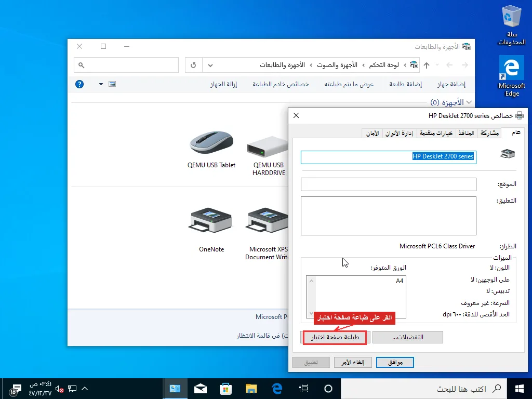Viewport: 532px width, 399px height.
Task: Launch Edge from the taskbar
Action: tap(277, 389)
